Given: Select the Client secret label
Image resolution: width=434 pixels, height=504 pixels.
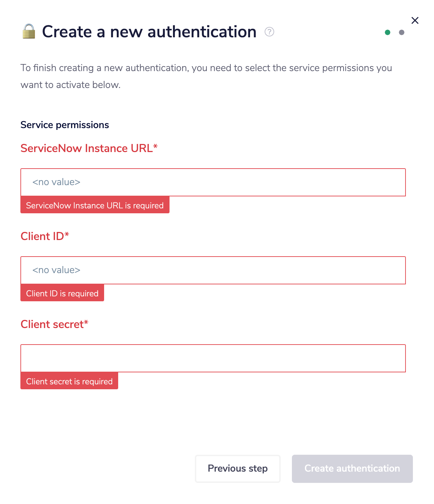Looking at the screenshot, I should pos(55,324).
